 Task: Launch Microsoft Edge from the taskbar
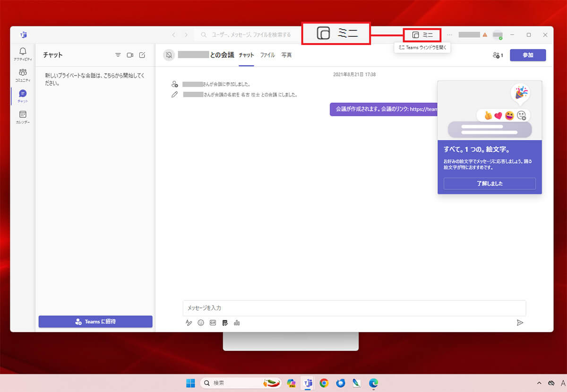pos(373,383)
